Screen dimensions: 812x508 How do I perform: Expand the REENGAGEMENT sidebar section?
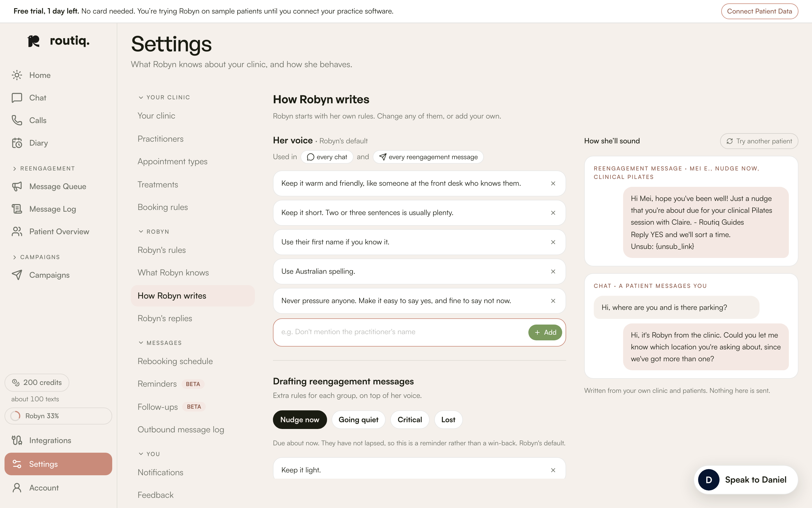tap(44, 168)
